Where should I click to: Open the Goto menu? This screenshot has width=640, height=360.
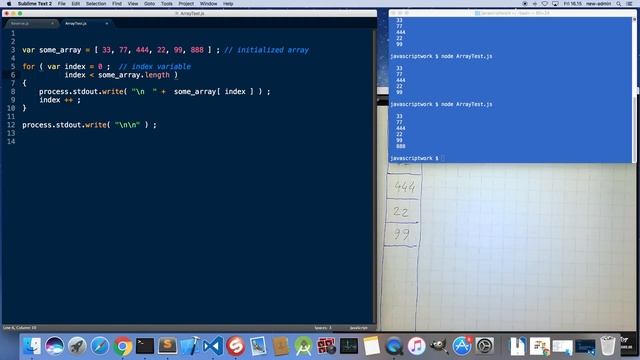point(149,4)
